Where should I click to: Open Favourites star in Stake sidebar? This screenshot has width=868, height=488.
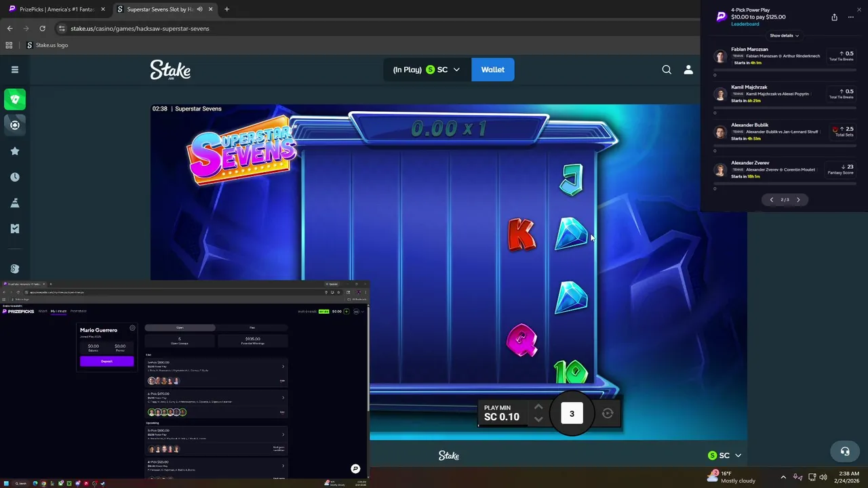[15, 151]
